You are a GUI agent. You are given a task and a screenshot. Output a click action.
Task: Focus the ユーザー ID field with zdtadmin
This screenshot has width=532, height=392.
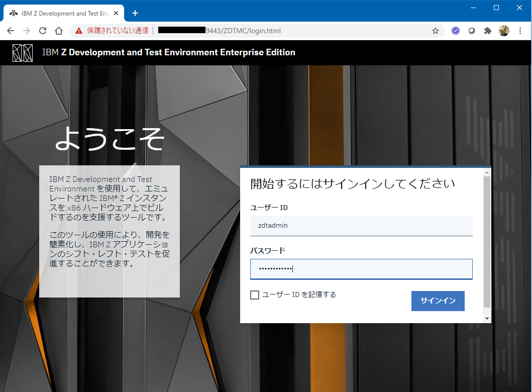point(361,226)
